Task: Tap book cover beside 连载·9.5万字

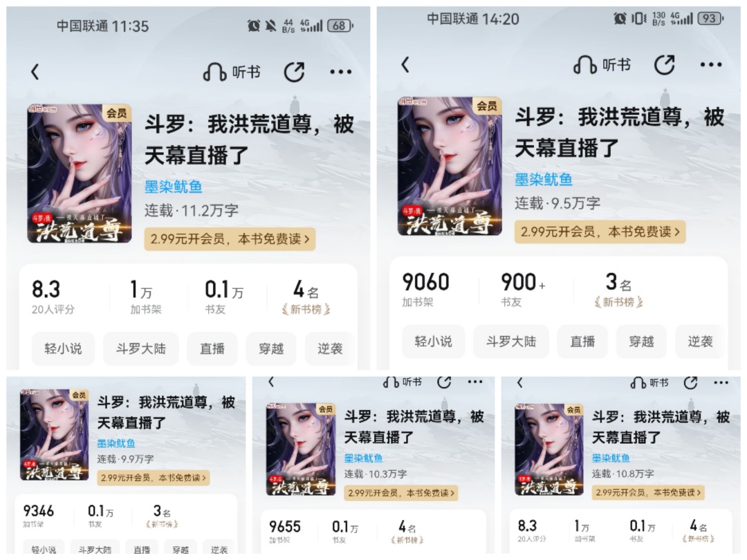Action: point(450,166)
